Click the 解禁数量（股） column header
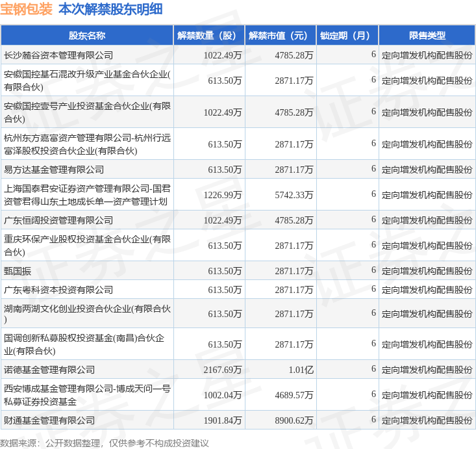The image size is (476, 449). pos(209,36)
